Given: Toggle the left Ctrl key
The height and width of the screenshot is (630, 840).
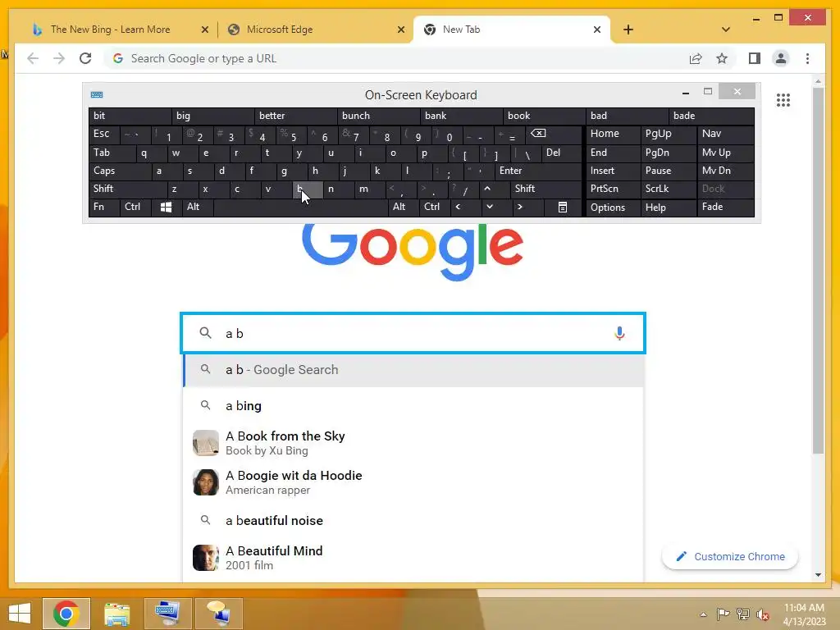Looking at the screenshot, I should (x=135, y=207).
